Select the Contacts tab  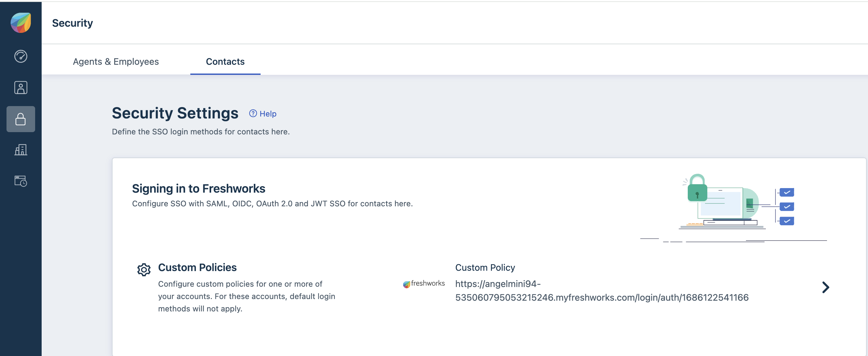225,62
